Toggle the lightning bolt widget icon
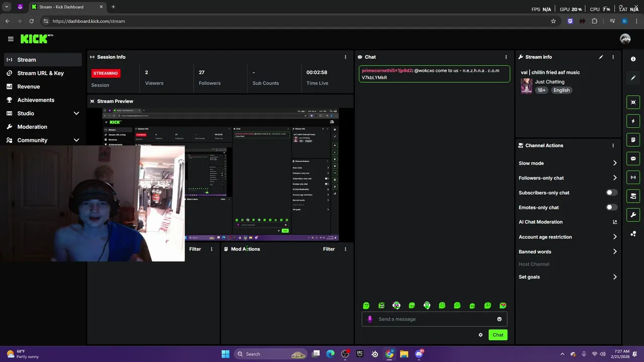 coord(633,121)
